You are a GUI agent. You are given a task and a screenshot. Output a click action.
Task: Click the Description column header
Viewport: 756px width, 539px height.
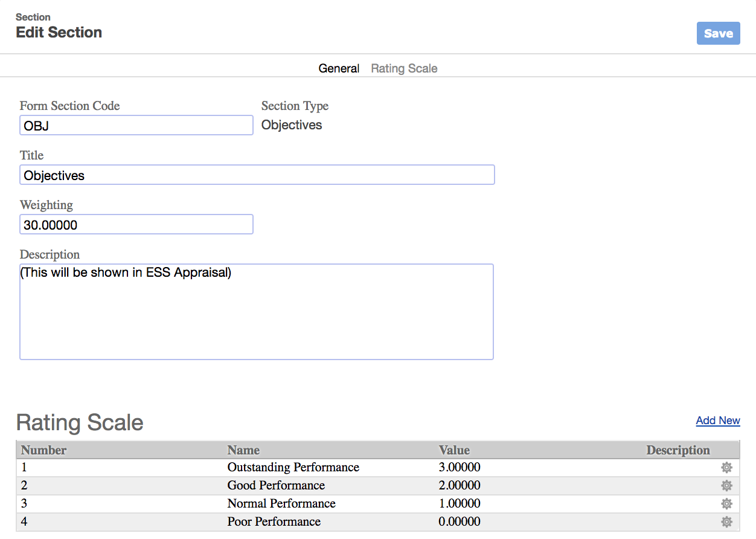678,450
